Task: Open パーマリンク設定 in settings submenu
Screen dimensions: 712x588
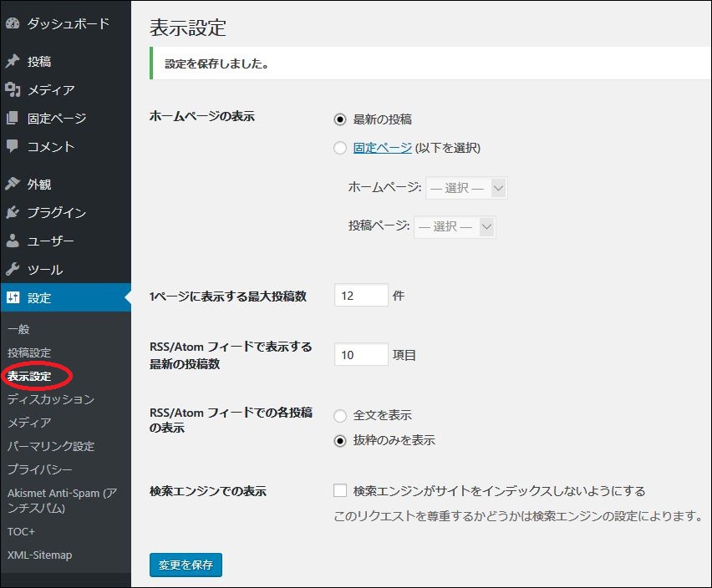Action: click(51, 446)
